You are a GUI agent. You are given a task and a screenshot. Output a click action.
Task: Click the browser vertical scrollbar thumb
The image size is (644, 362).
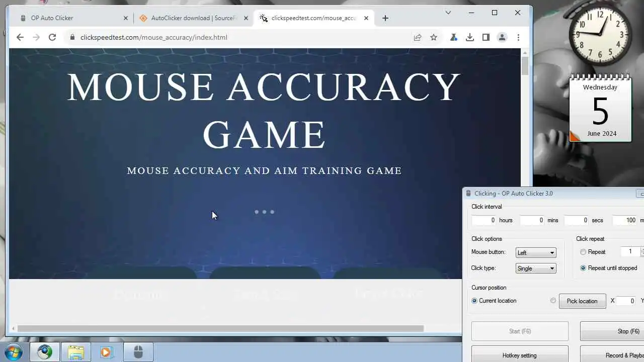pos(525,66)
